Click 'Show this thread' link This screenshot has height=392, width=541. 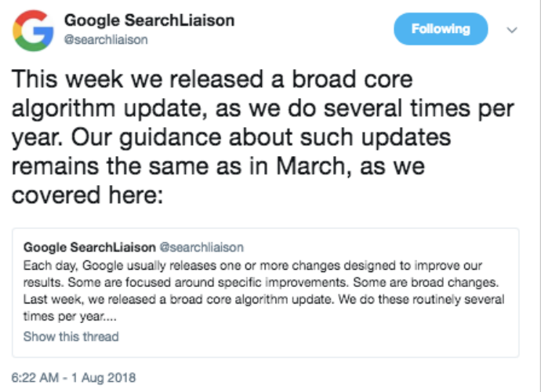click(x=71, y=336)
